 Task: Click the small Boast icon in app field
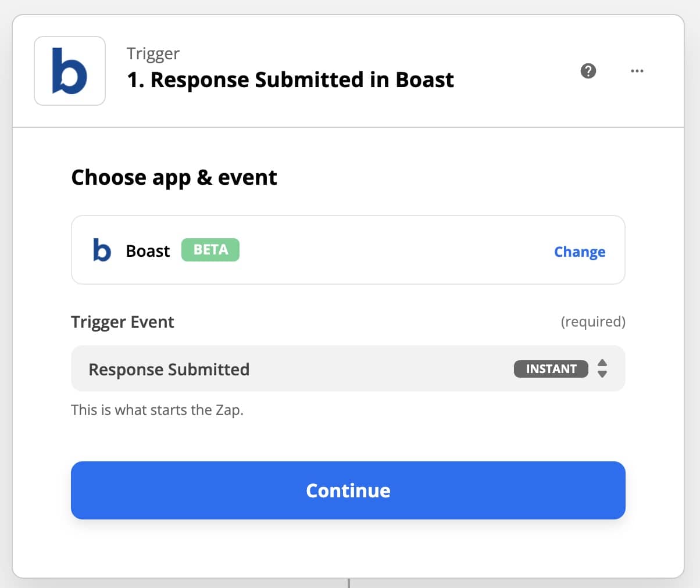pos(102,250)
